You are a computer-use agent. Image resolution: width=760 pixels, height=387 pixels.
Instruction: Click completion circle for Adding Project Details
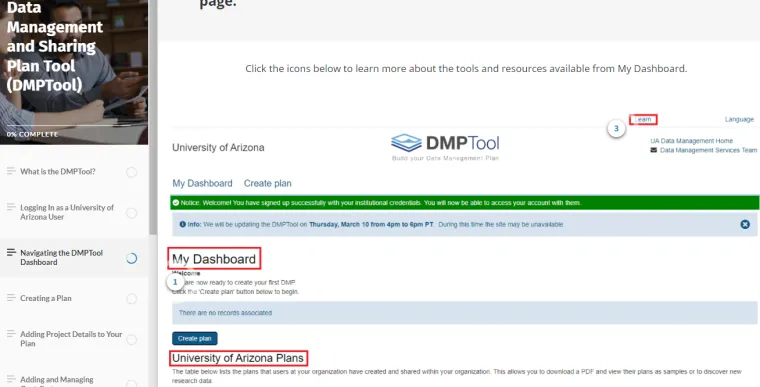[131, 339]
